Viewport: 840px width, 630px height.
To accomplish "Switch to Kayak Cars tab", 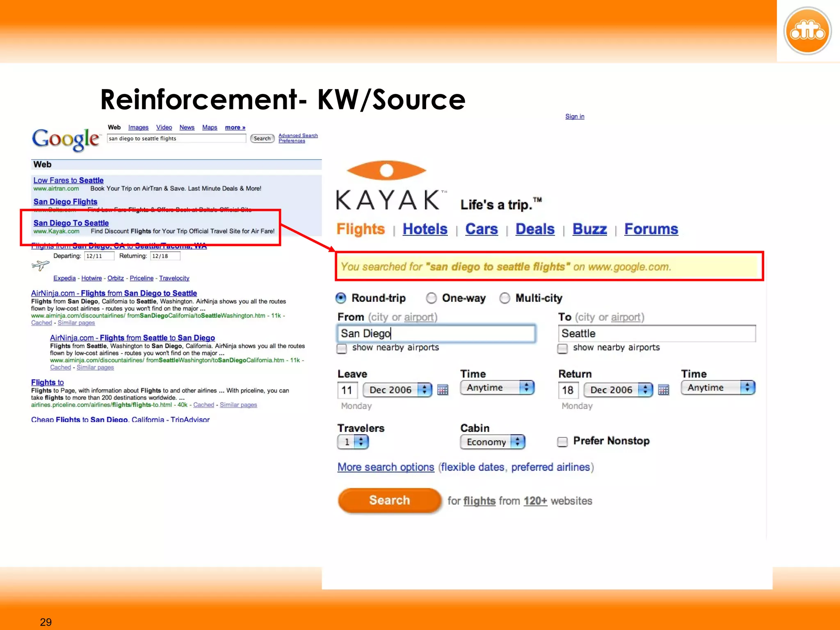I will pyautogui.click(x=482, y=229).
